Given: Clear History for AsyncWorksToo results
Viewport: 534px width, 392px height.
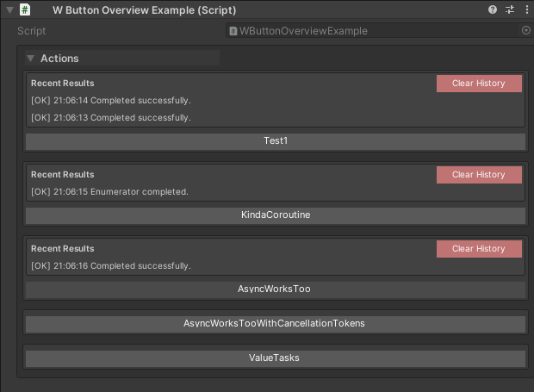Looking at the screenshot, I should pos(479,249).
